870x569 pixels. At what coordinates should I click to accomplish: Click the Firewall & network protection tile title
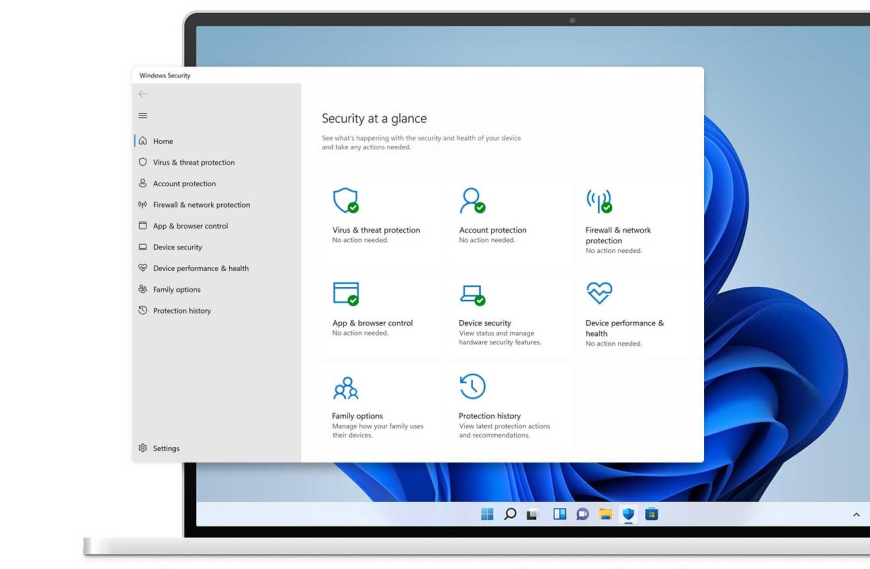tap(618, 235)
